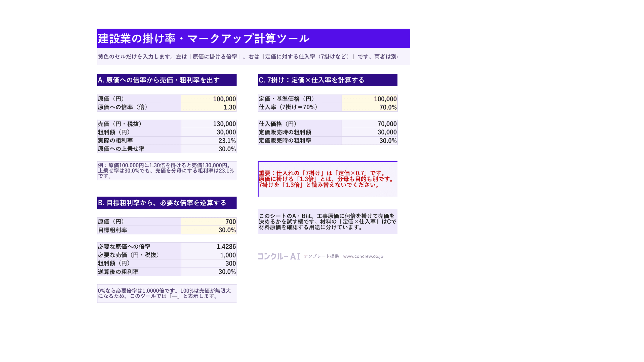Click the 原価への上乗せ率 label
Screen dimensions: 644x362
pos(139,149)
